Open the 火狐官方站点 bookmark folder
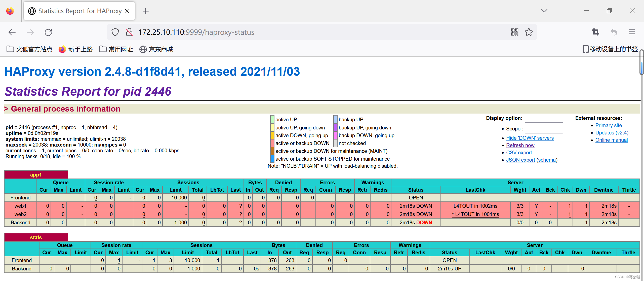Viewport: 644px width, 281px height. 29,49
